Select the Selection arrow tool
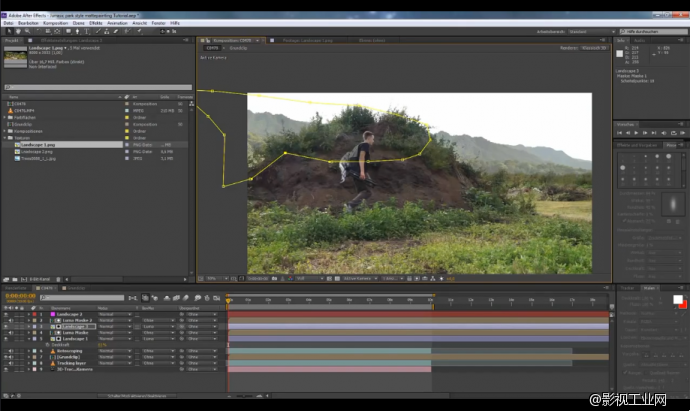The height and width of the screenshot is (411, 690). coord(9,31)
